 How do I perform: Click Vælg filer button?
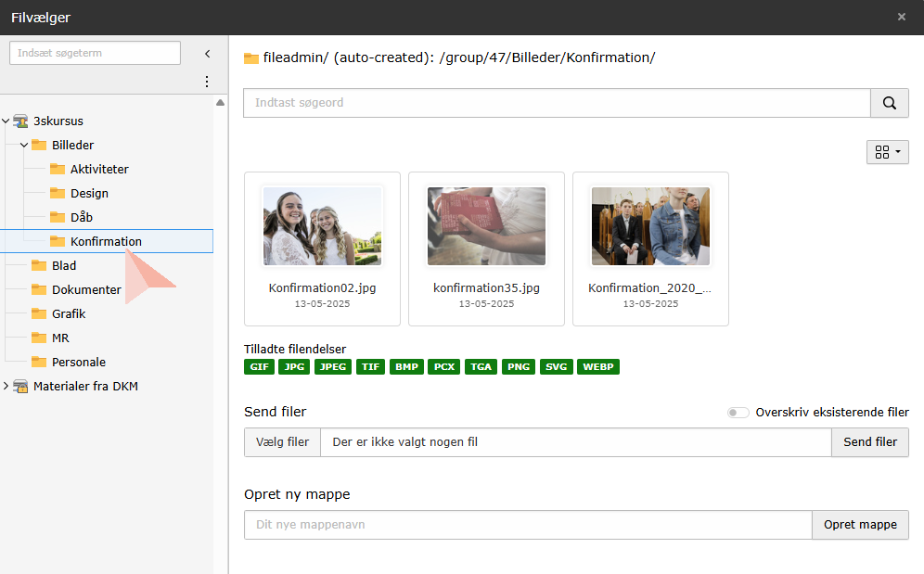pyautogui.click(x=283, y=442)
